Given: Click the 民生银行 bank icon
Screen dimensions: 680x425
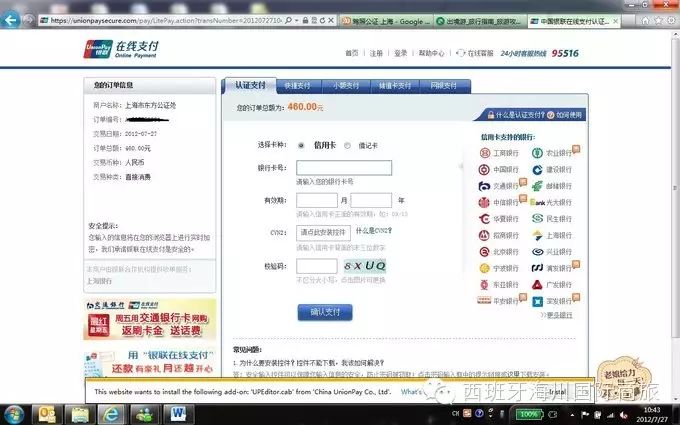Looking at the screenshot, I should [537, 219].
